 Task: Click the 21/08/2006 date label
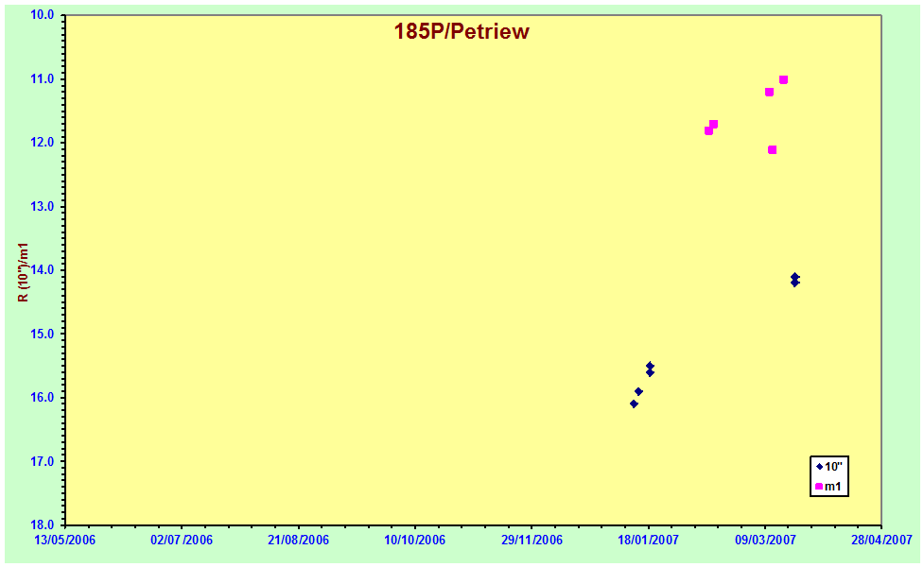(298, 540)
